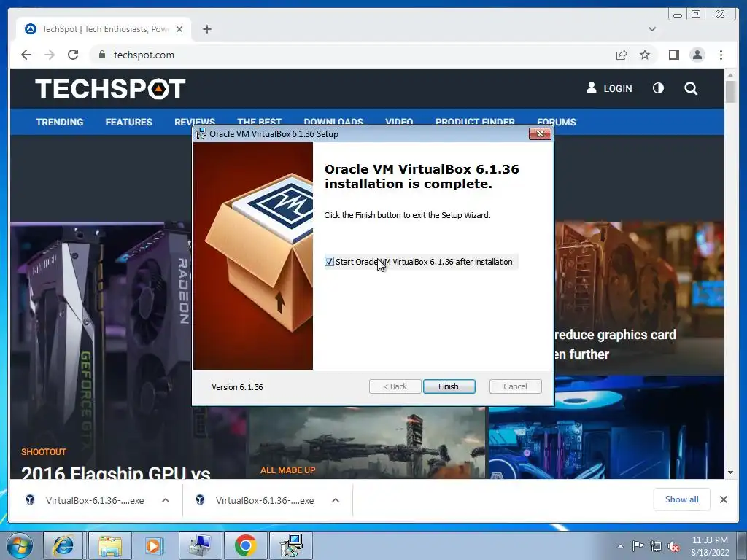Select the TechSpot browser tab
This screenshot has width=747, height=560.
tap(104, 29)
